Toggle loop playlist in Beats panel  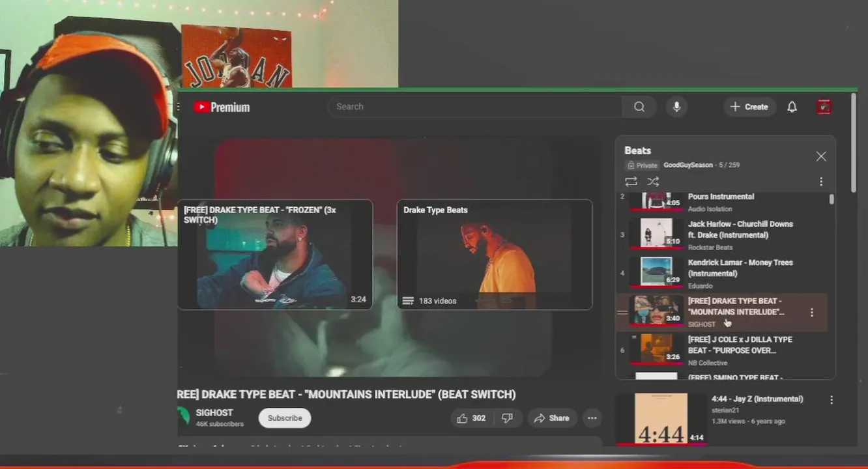tap(631, 182)
